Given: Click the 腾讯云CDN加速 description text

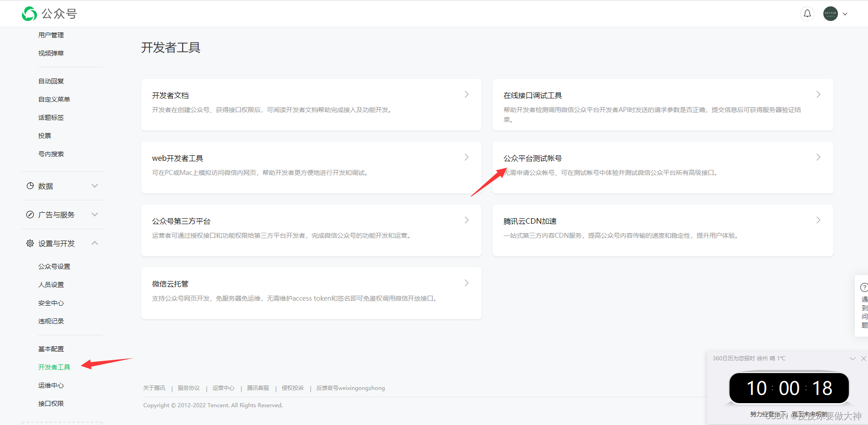Looking at the screenshot, I should [621, 236].
